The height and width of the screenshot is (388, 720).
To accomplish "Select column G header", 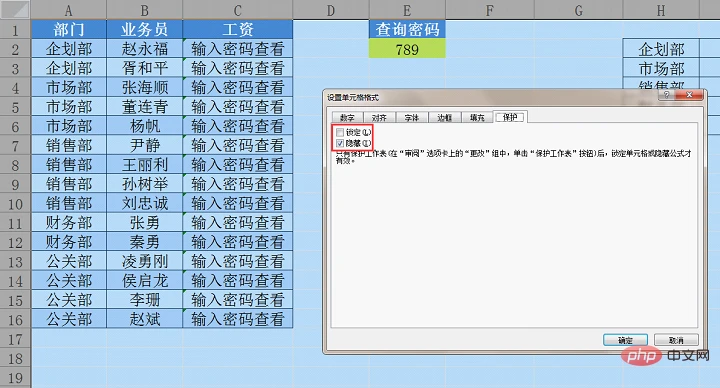I will click(579, 10).
